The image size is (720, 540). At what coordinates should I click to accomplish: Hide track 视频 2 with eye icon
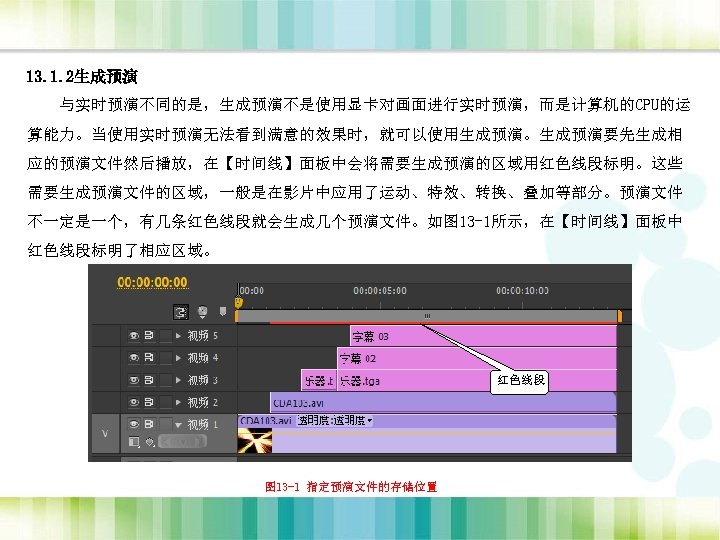pos(134,402)
